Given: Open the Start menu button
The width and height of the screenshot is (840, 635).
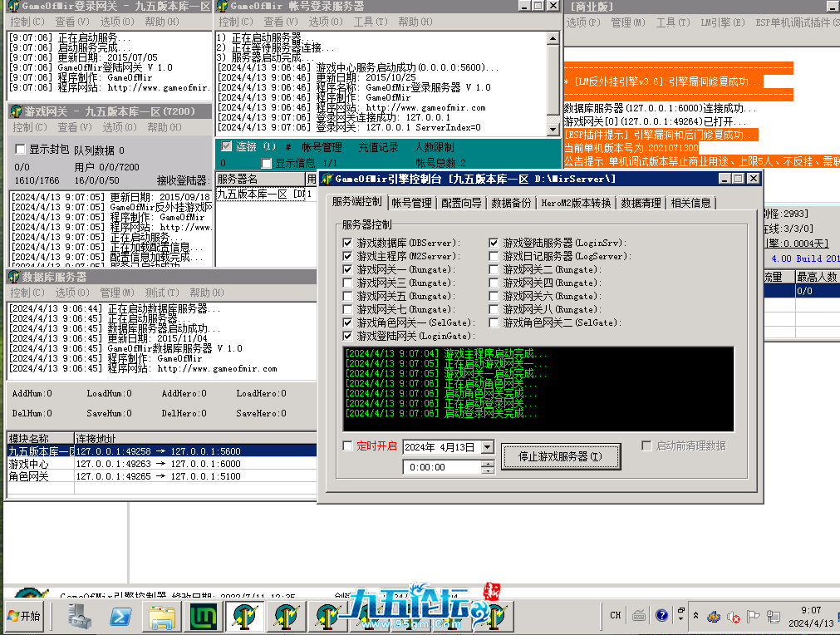Looking at the screenshot, I should tap(25, 616).
